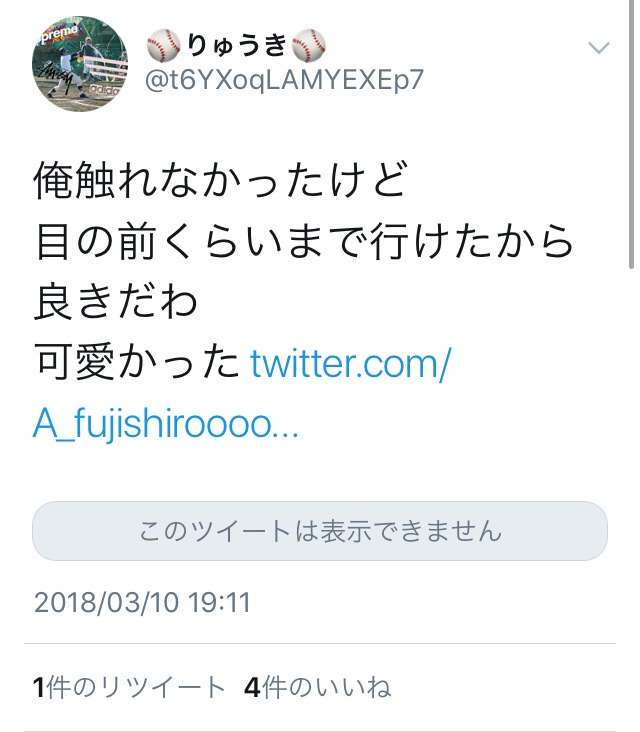640x732 pixels.
Task: Follow the A_fujishiroooo… link text
Action: click(166, 424)
